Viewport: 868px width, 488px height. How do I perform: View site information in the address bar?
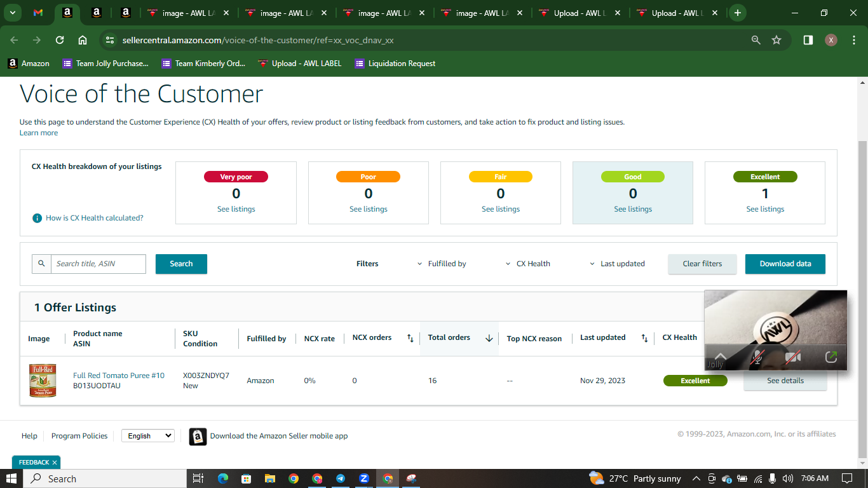pos(110,40)
